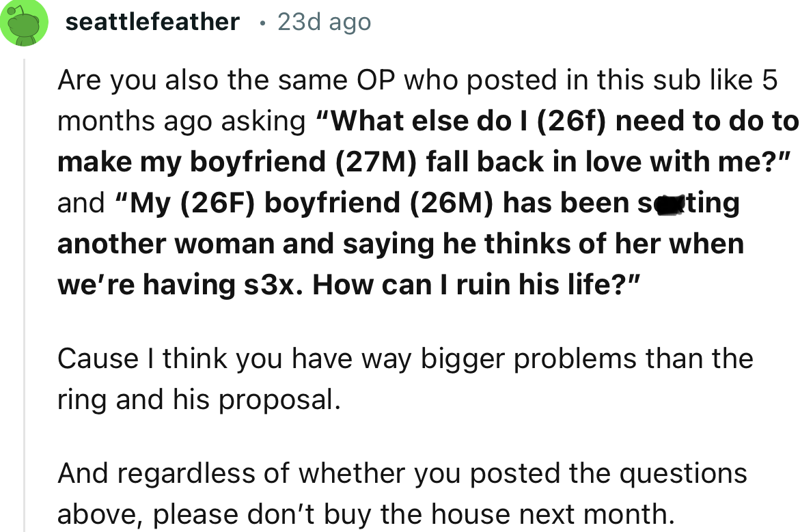This screenshot has width=800, height=532.
Task: Open seattlefeather's profile page
Action: (x=152, y=21)
